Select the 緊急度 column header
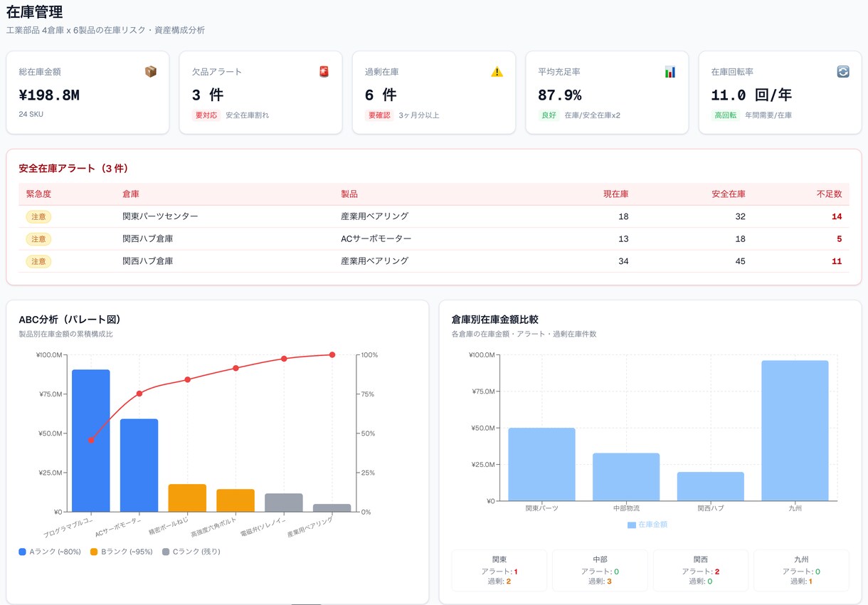This screenshot has width=868, height=605. [38, 194]
